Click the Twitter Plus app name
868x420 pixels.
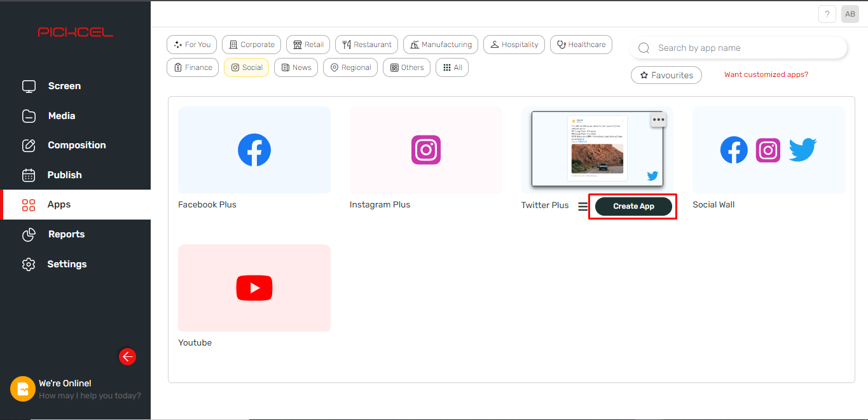point(545,206)
